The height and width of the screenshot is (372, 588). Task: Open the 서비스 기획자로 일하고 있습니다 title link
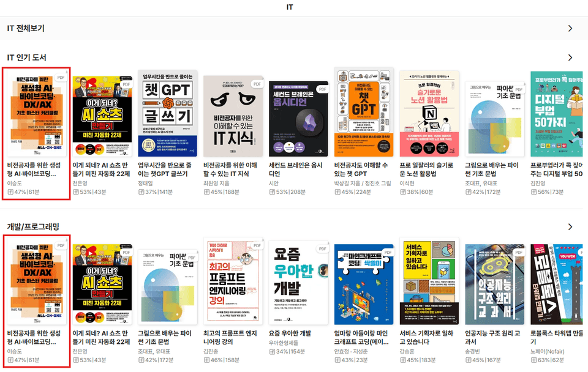(426, 338)
